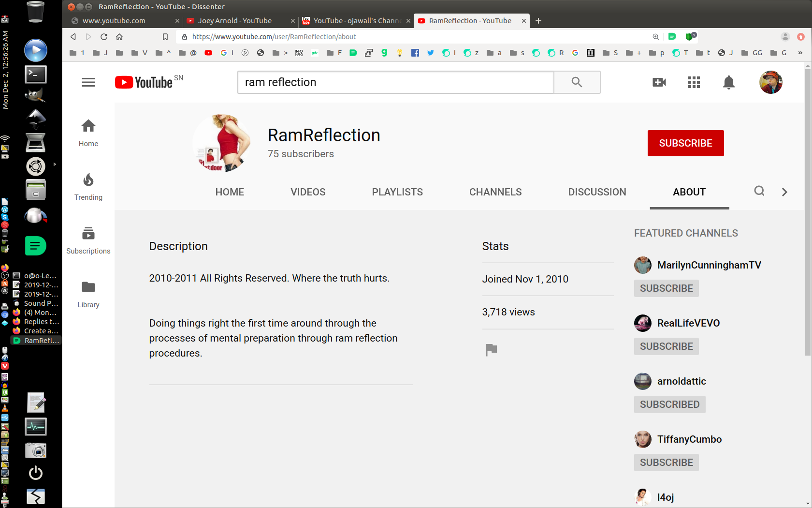Switch to VIDEOS tab
This screenshot has height=508, width=812.
pos(308,192)
